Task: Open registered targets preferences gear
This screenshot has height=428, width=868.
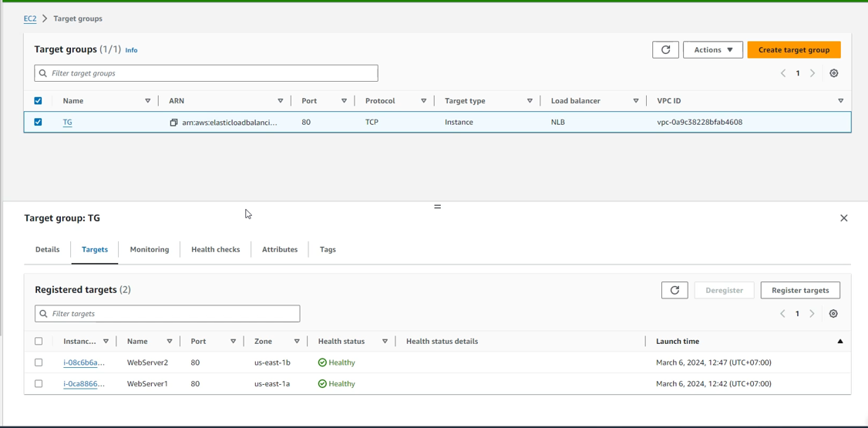Action: pyautogui.click(x=833, y=314)
